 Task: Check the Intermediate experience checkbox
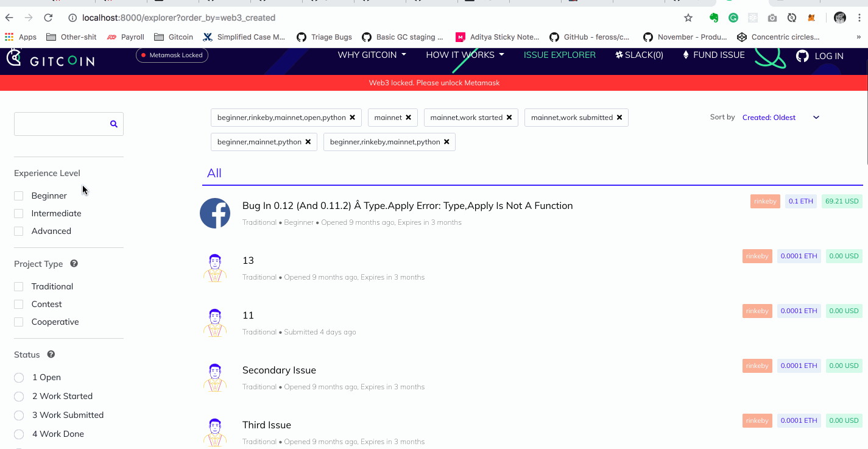tap(19, 213)
